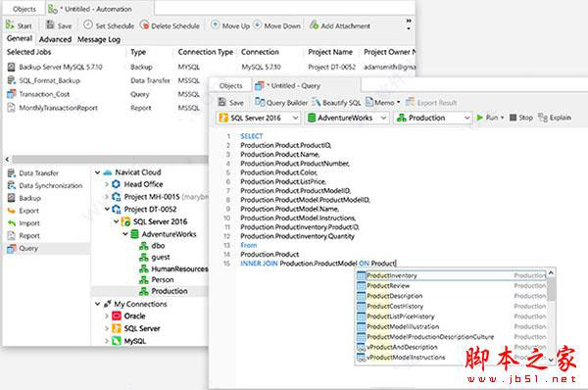Collapse the Project DT-0052 node
This screenshot has height=390, width=588.
coord(107,209)
